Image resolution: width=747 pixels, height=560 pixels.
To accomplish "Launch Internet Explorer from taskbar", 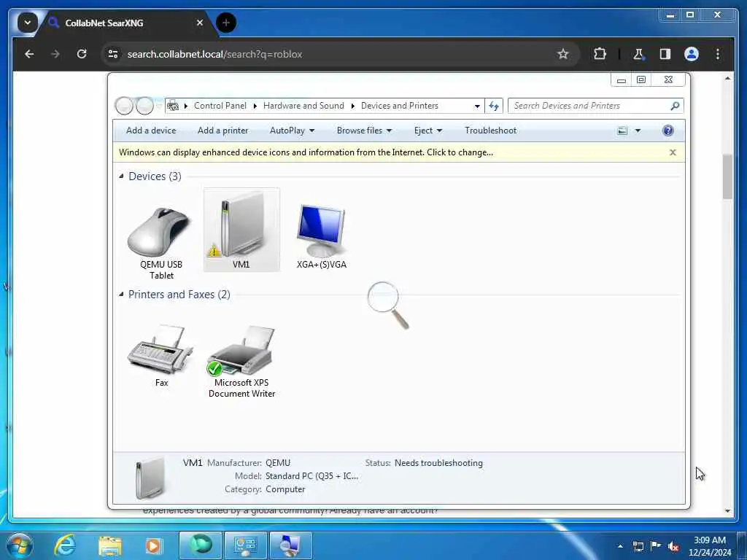I will point(65,545).
